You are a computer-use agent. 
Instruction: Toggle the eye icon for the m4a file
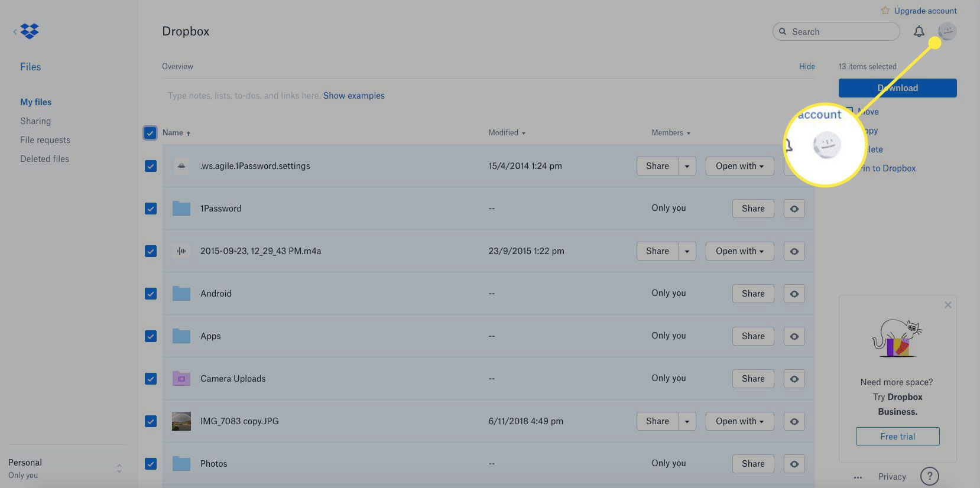[794, 251]
